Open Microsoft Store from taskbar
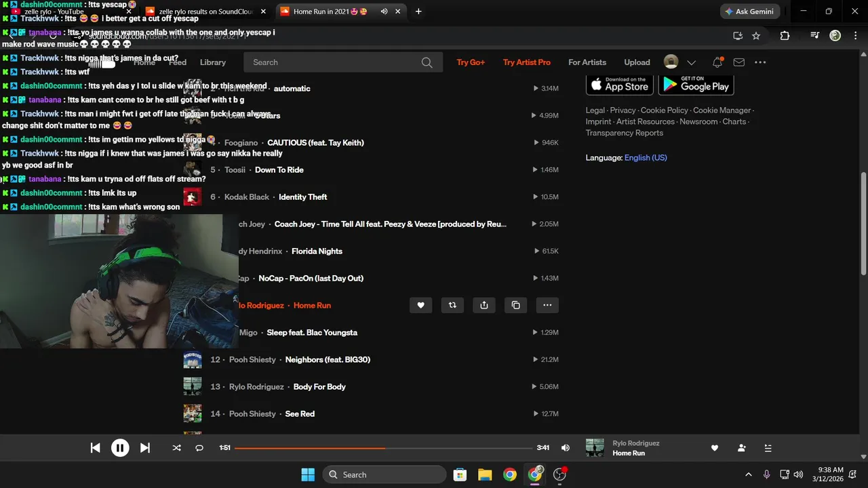The height and width of the screenshot is (488, 868). point(460,474)
